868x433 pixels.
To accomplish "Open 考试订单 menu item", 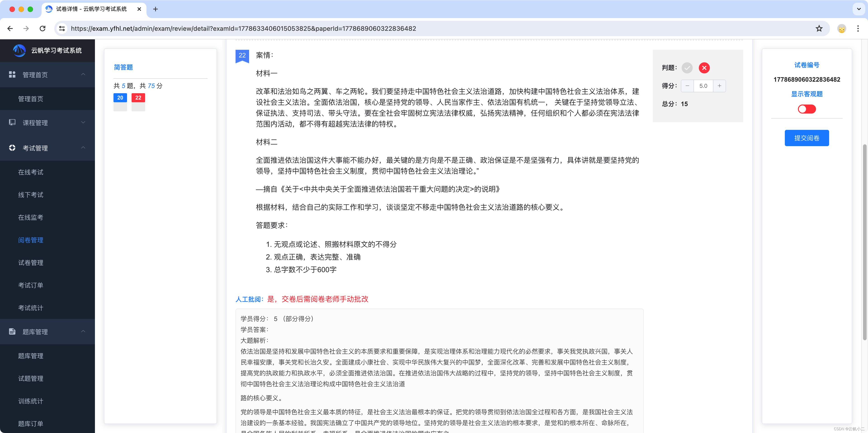I will coord(47,285).
